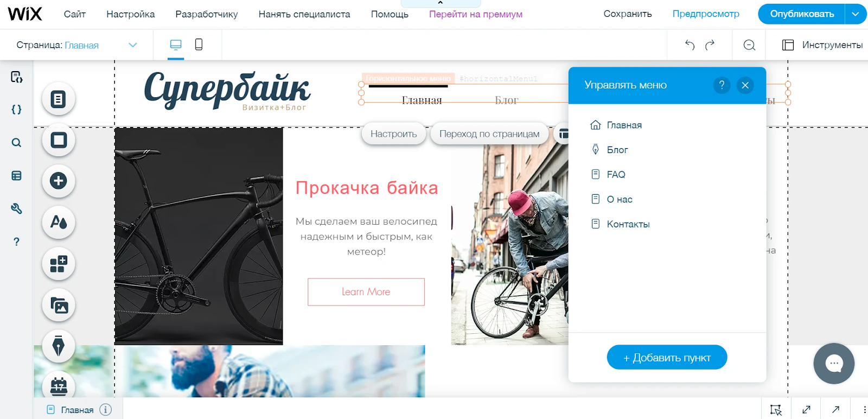Switch to mobile view editor
This screenshot has width=868, height=419.
click(x=199, y=45)
